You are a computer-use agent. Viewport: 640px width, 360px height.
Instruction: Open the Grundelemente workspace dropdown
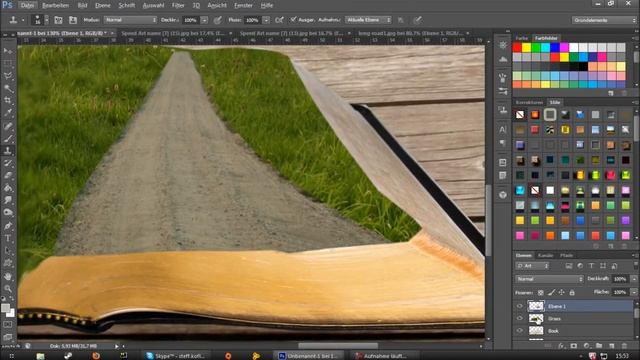coord(604,20)
